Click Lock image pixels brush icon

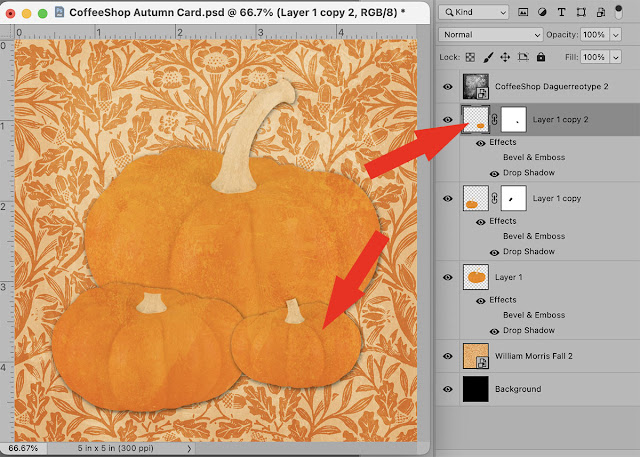pyautogui.click(x=488, y=57)
